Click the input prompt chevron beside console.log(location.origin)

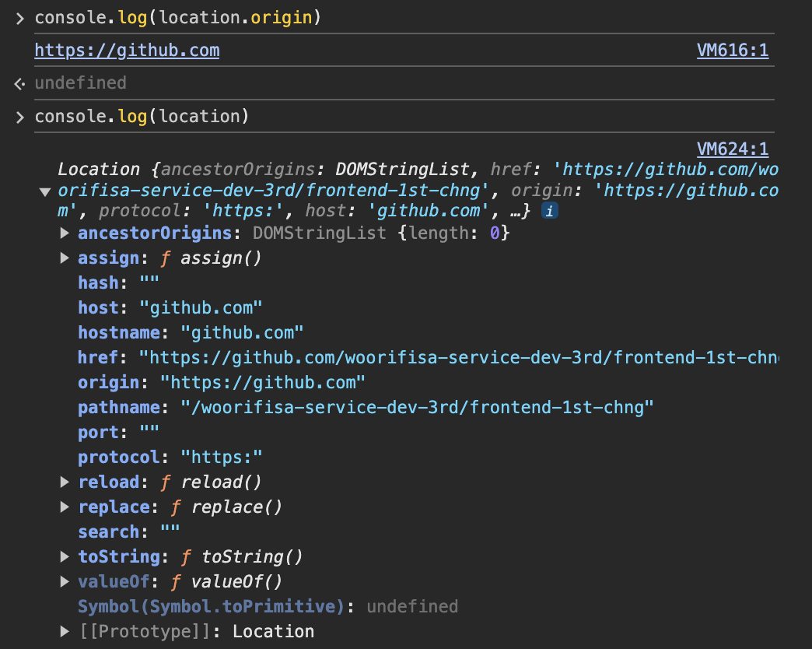pos(19,19)
